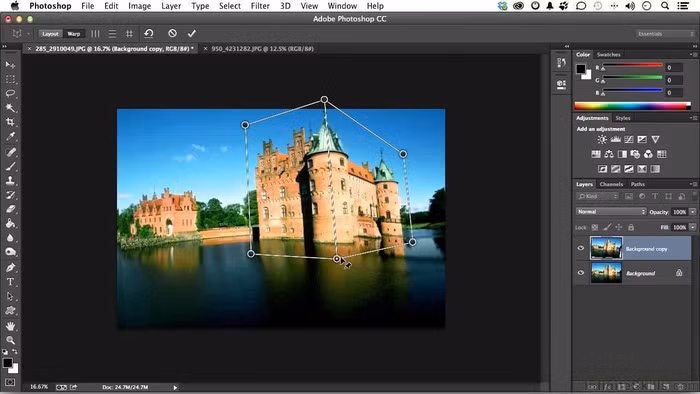Switch to the Channels tab
Image resolution: width=700 pixels, height=394 pixels.
(x=611, y=184)
